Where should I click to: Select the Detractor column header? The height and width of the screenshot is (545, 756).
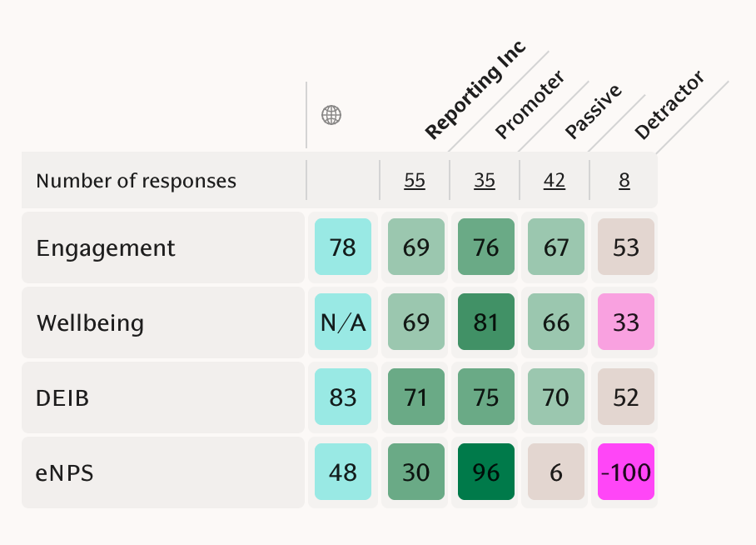(669, 105)
